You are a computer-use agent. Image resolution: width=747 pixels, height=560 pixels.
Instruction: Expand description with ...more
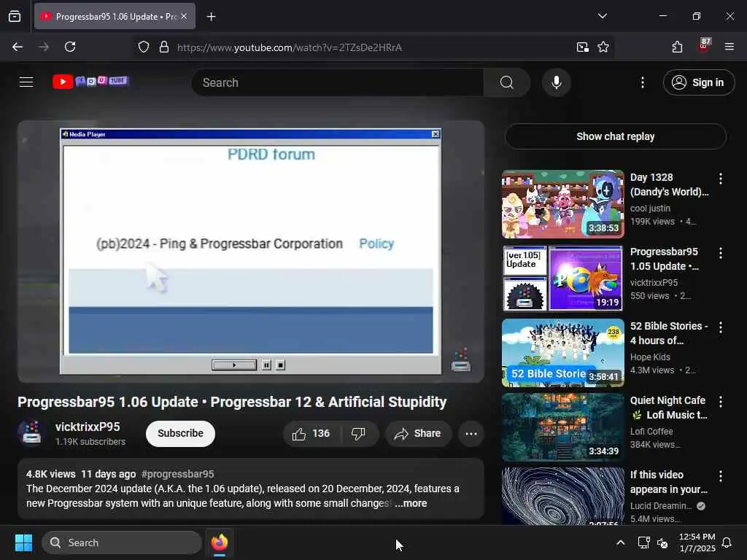tap(411, 503)
